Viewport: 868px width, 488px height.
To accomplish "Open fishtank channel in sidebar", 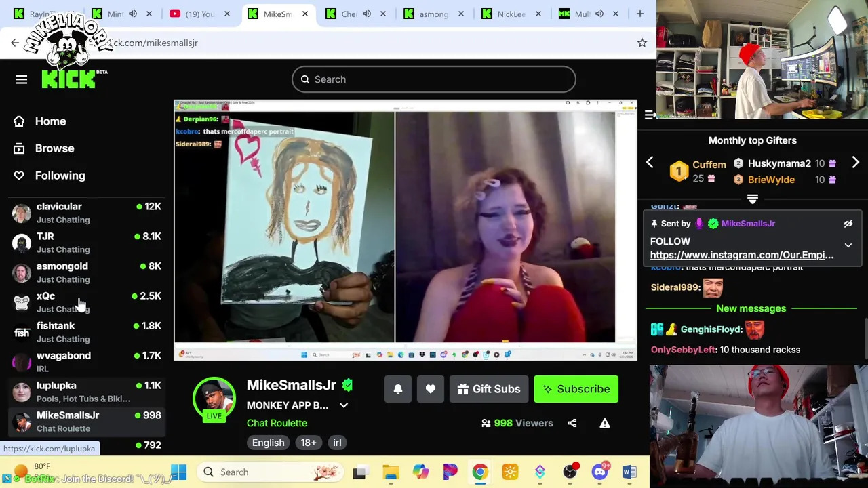I will [87, 332].
